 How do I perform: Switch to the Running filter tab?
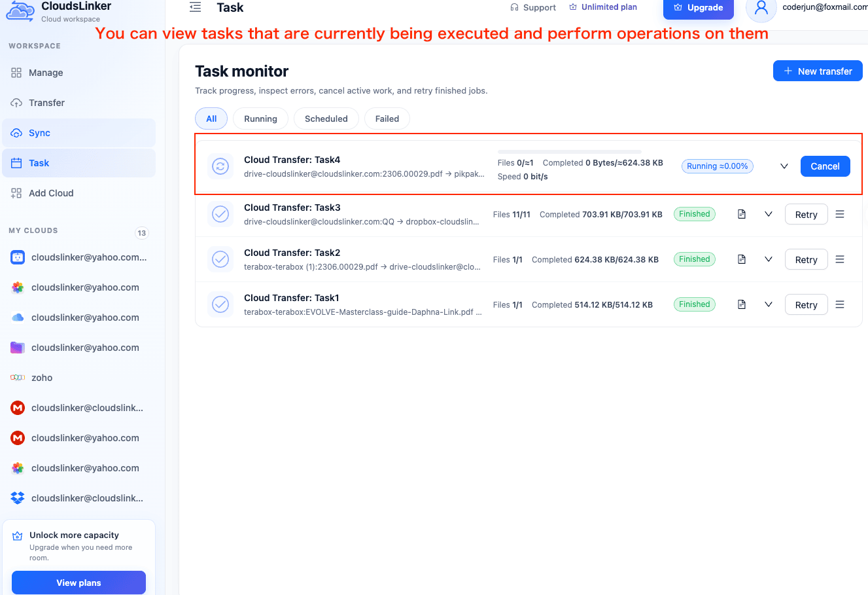click(260, 118)
